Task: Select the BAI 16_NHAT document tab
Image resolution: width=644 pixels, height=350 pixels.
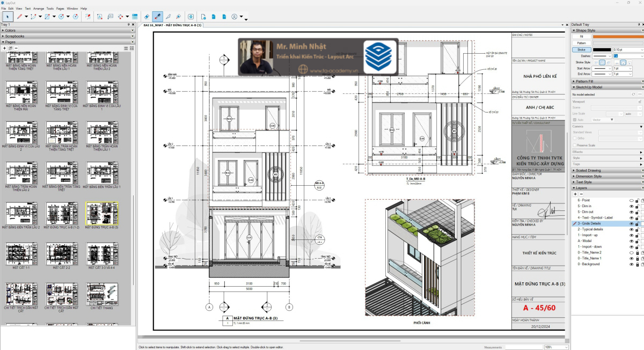Action: click(x=172, y=25)
